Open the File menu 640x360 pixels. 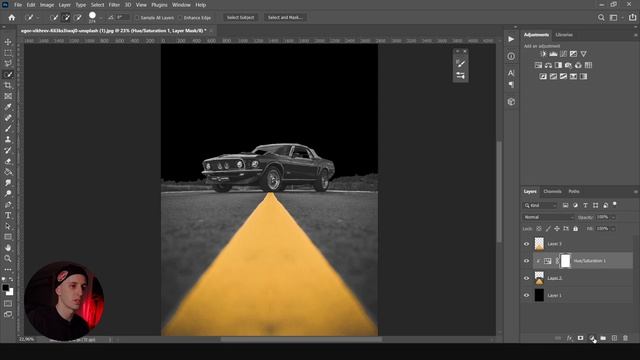18,5
